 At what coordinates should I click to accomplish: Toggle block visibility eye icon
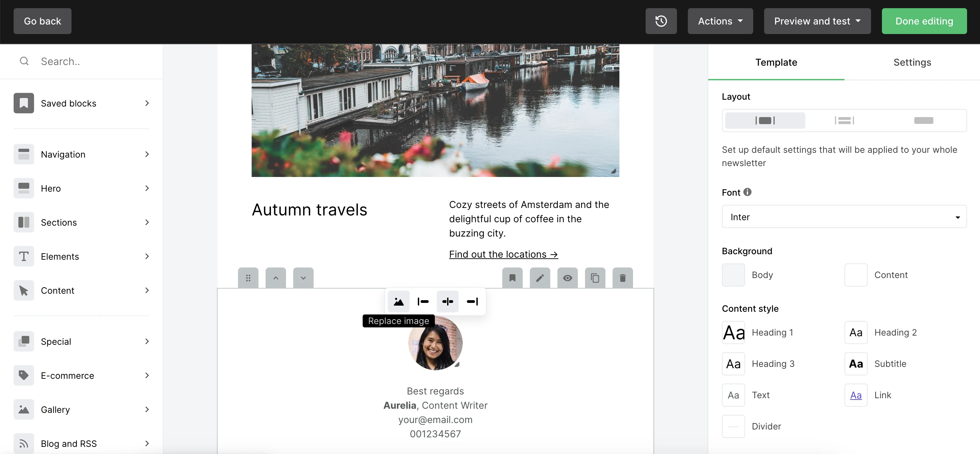click(x=567, y=278)
